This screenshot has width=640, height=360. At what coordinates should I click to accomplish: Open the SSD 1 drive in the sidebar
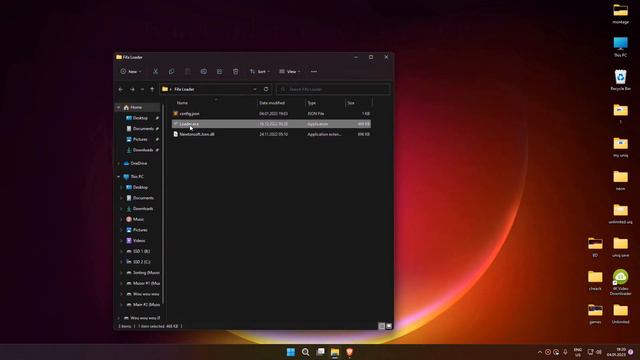[x=141, y=251]
